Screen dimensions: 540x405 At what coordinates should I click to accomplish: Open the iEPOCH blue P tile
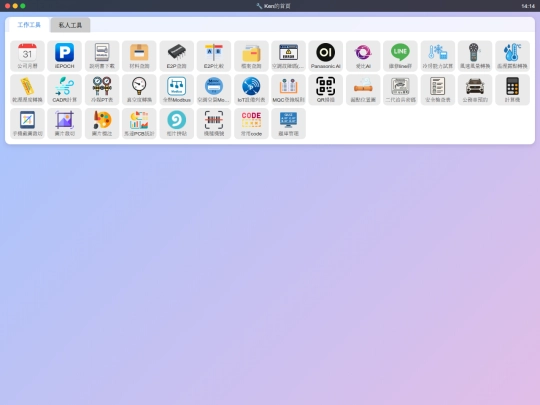pyautogui.click(x=64, y=56)
